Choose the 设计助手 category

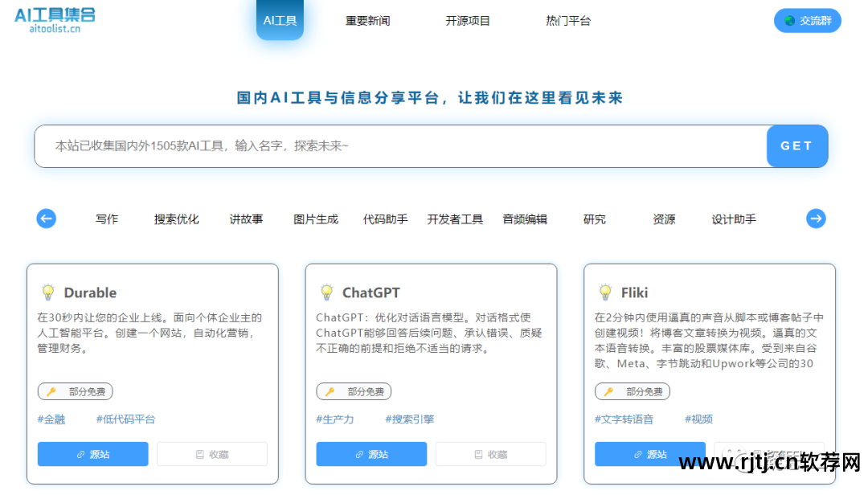click(x=734, y=219)
